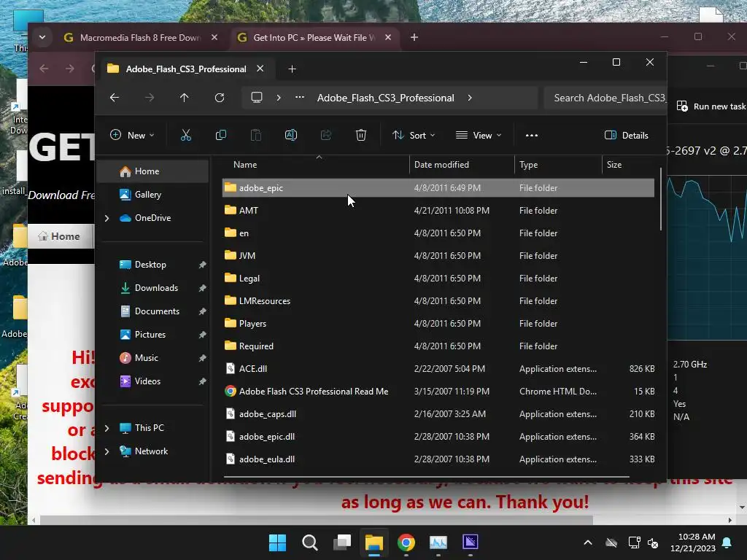Expand Network in navigation pane
This screenshot has height=560, width=747.
[107, 451]
